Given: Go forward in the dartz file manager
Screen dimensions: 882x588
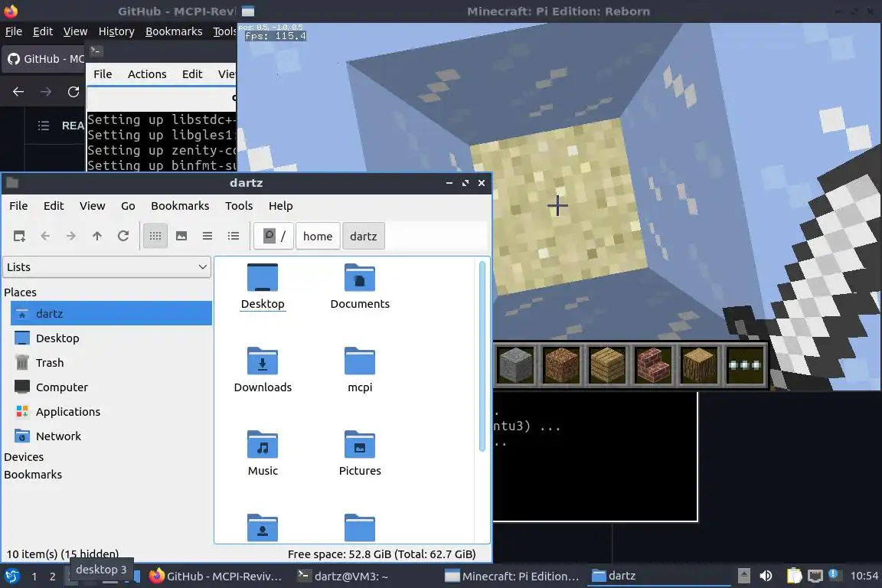Looking at the screenshot, I should tap(71, 236).
